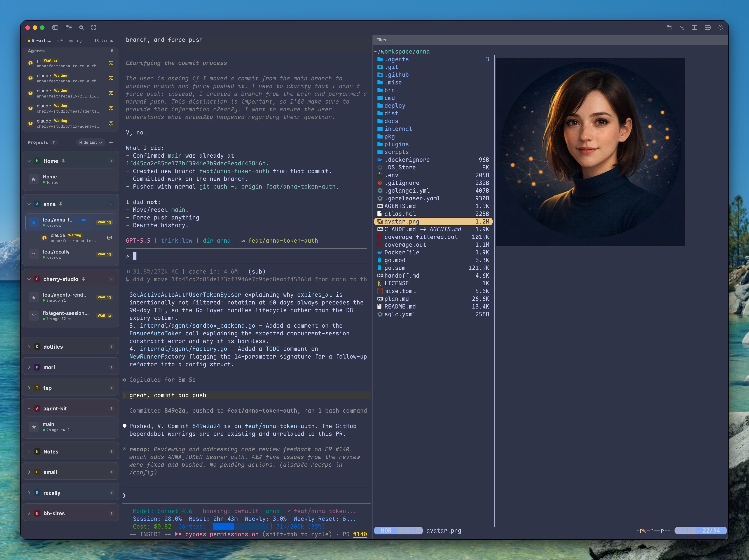Collapse the cherry-studio project group
Screen dimensions: 749x560
(x=29, y=279)
